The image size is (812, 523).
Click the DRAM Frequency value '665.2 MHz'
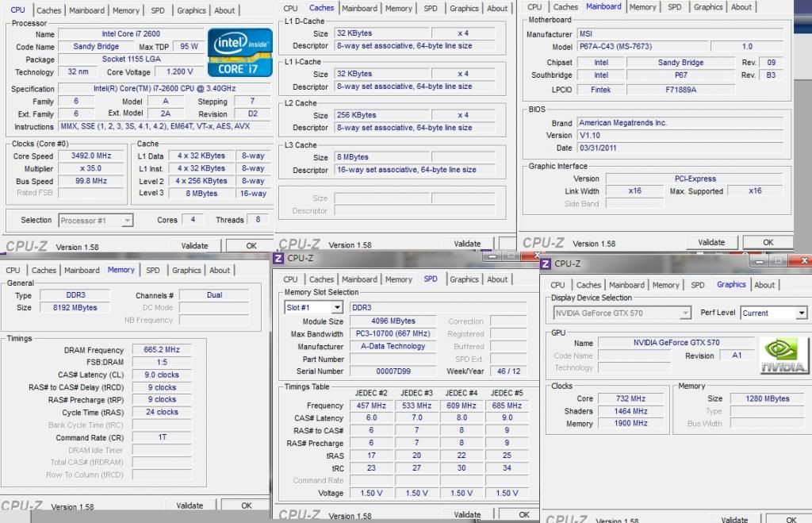pos(162,350)
